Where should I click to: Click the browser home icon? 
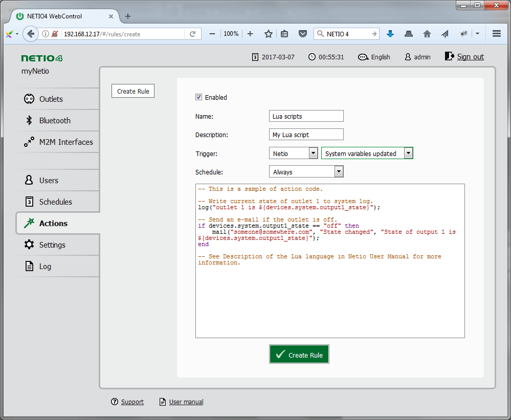427,34
